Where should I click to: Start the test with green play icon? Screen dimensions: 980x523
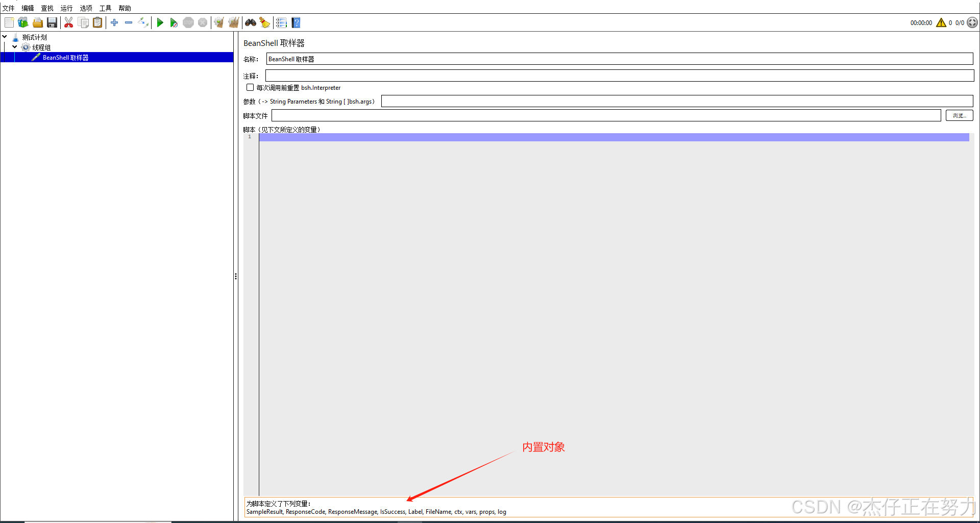[160, 22]
